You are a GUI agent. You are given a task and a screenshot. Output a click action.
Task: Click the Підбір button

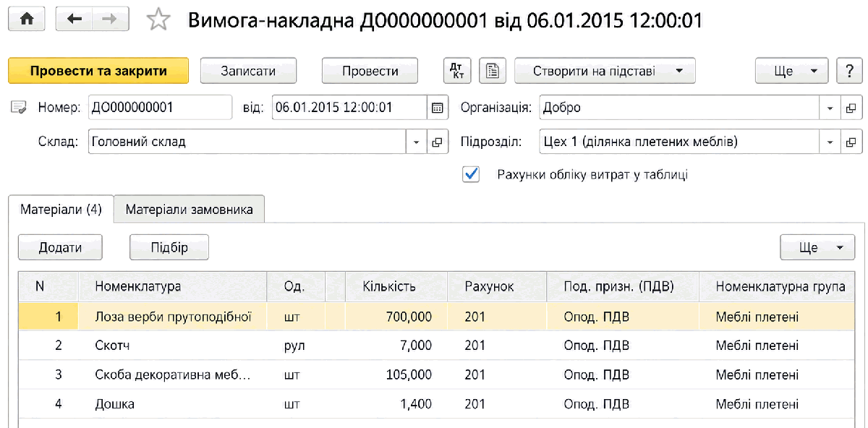coord(169,247)
